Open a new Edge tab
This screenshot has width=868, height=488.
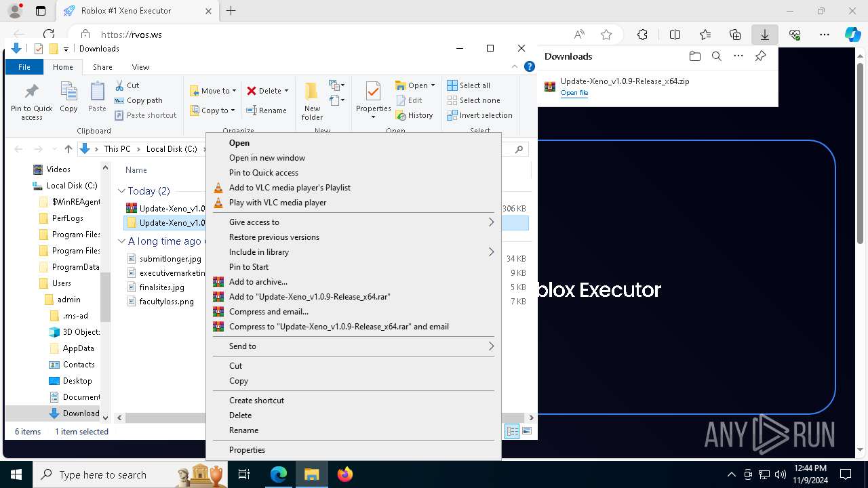click(231, 11)
